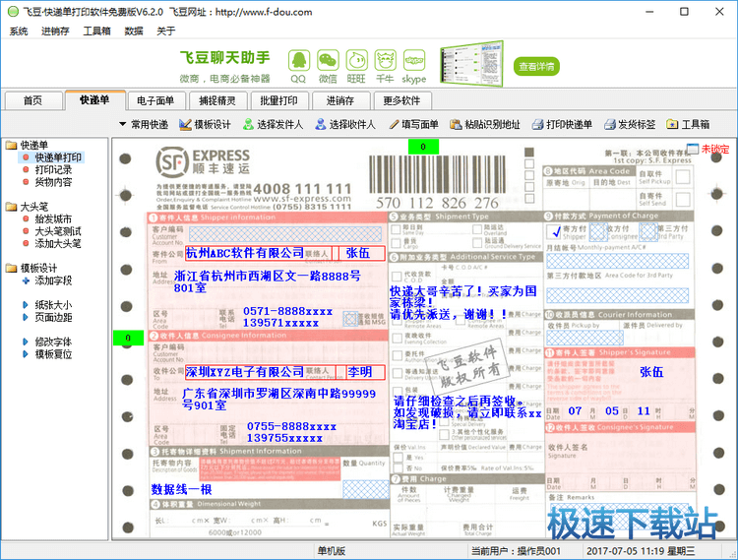Screen dimensions: 738x560
Task: Click the 快递单 folder icon in sidebar
Action: coord(11,145)
